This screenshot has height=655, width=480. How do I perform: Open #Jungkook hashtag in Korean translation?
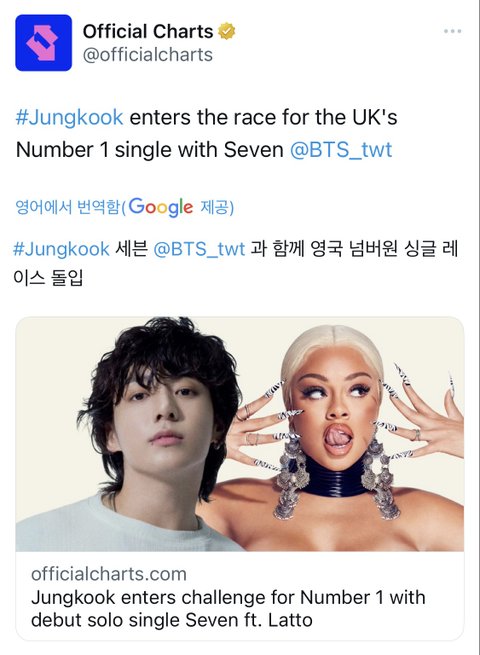(x=61, y=249)
